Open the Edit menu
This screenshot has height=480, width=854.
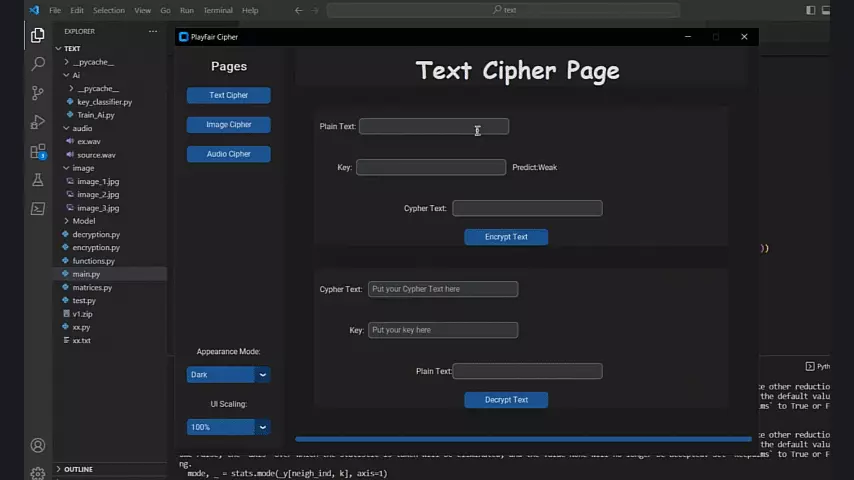pyautogui.click(x=77, y=10)
